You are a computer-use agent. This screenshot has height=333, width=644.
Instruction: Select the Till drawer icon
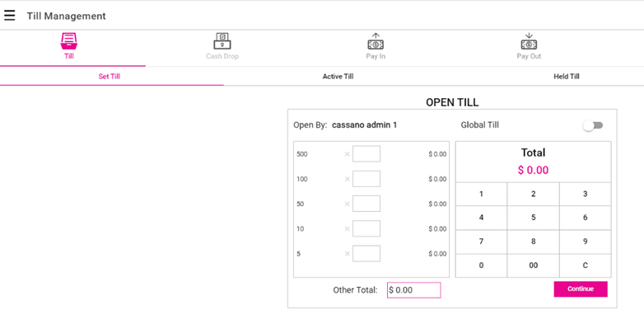(x=69, y=41)
